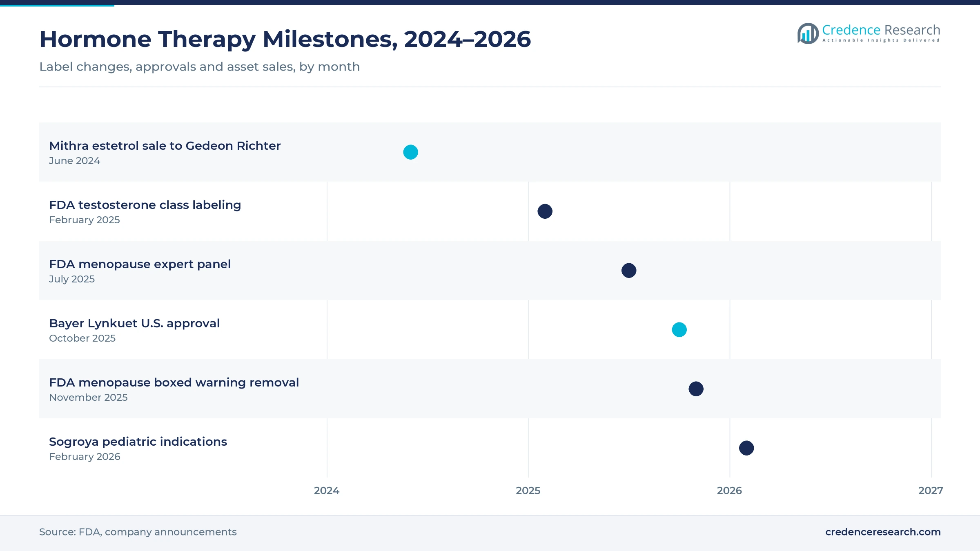Click 'Sogroya pediatric indications' label
This screenshot has width=980, height=551.
pos(138,442)
